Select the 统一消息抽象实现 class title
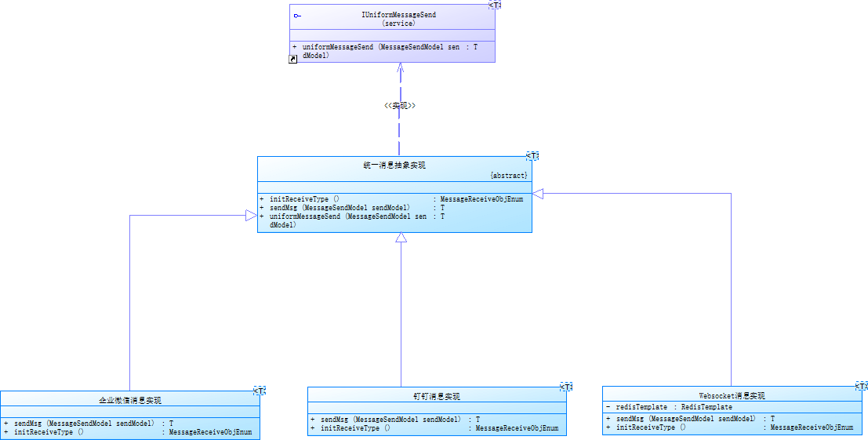Image resolution: width=868 pixels, height=440 pixels. (394, 165)
